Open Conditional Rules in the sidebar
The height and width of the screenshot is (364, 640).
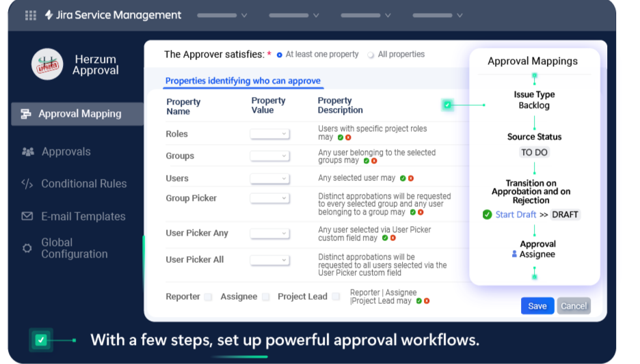tap(83, 184)
